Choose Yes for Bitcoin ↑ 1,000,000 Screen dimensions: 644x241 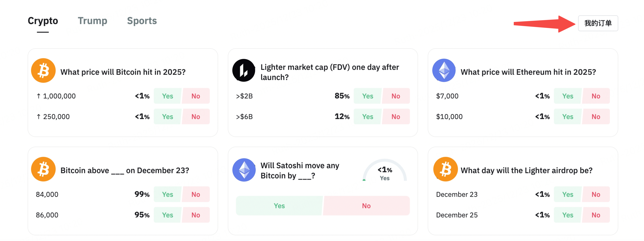pos(167,96)
